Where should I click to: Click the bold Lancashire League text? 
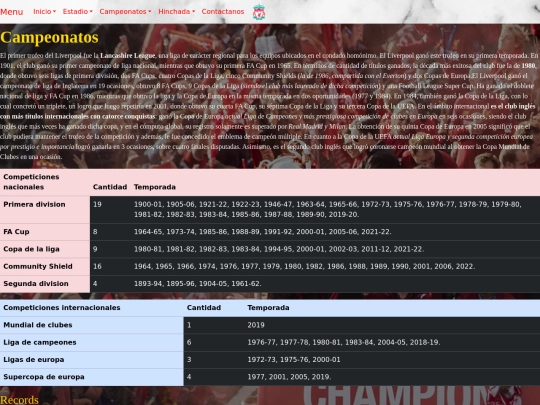(128, 55)
